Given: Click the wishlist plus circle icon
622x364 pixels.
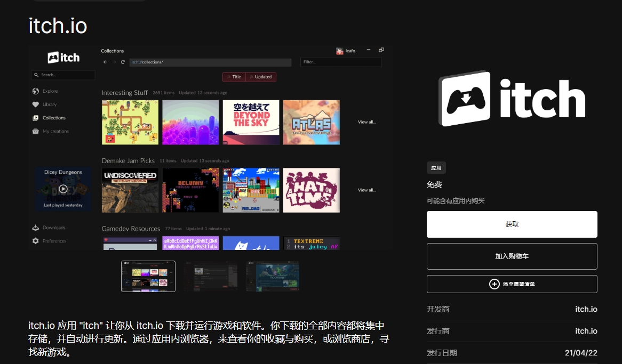Looking at the screenshot, I should (495, 284).
